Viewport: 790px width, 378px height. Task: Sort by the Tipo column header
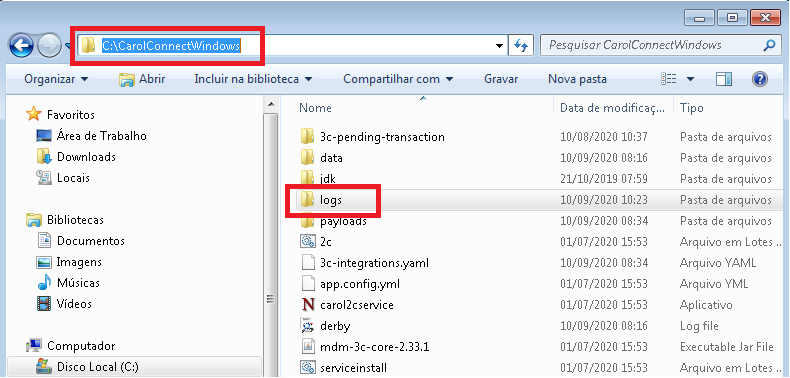tap(692, 108)
